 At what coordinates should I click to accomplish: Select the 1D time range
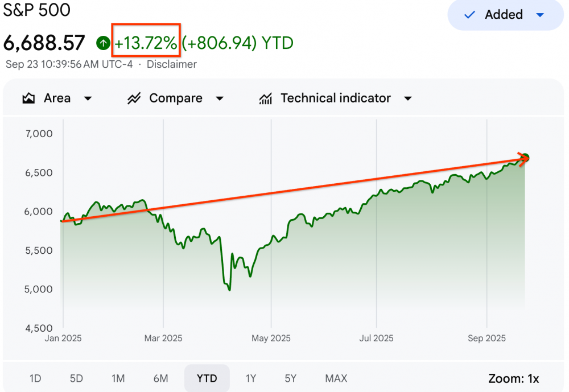pos(35,378)
